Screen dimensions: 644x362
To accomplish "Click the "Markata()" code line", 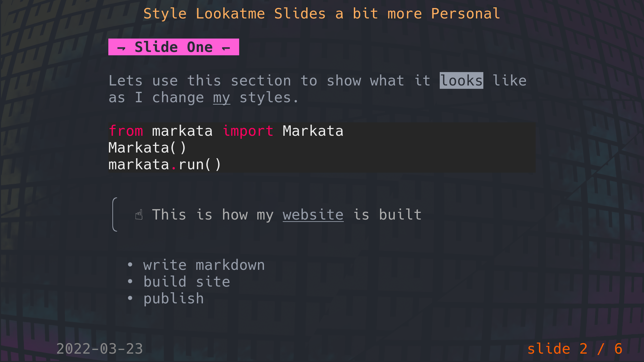I will coord(147,148).
